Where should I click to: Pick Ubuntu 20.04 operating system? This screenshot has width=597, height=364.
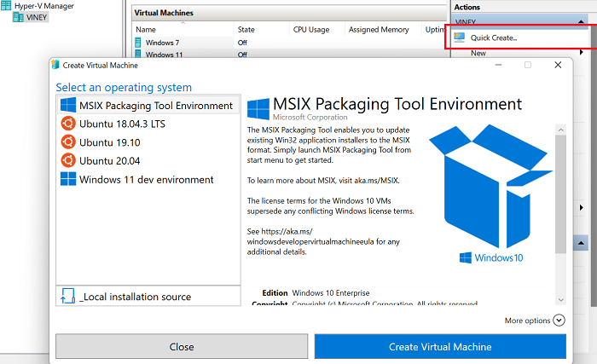[x=148, y=160]
